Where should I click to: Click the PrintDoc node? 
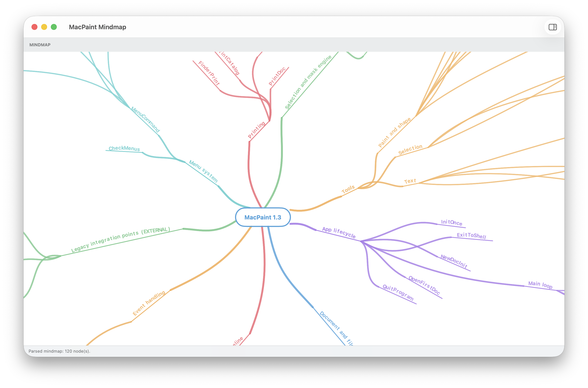pos(277,76)
